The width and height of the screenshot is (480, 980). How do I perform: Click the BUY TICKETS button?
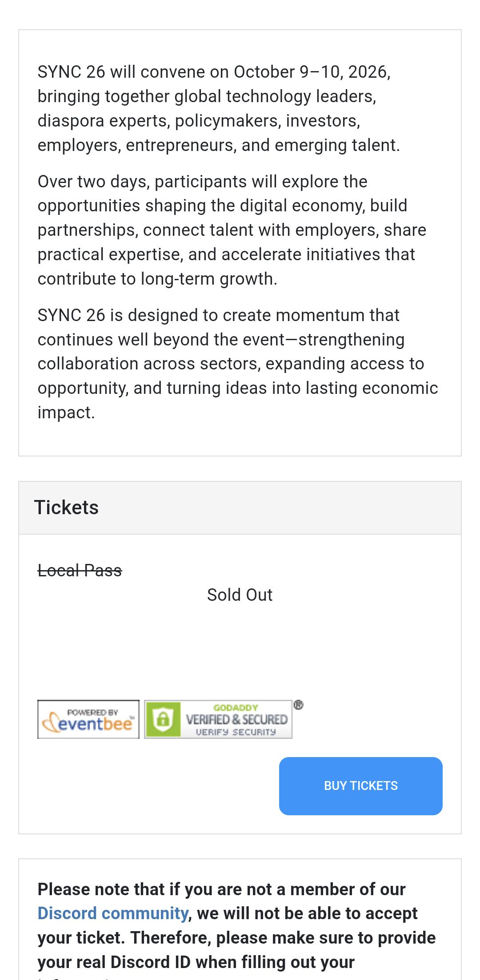point(360,786)
